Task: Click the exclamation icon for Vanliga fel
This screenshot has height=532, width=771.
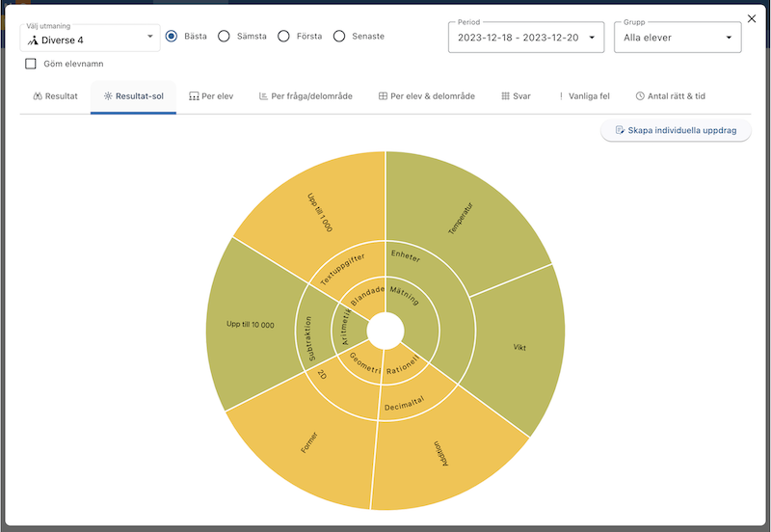Action: tap(562, 96)
